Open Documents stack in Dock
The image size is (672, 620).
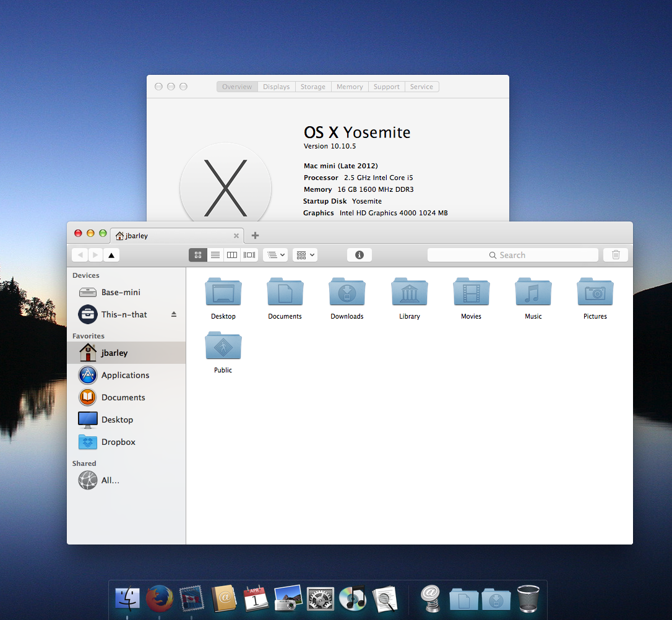463,599
